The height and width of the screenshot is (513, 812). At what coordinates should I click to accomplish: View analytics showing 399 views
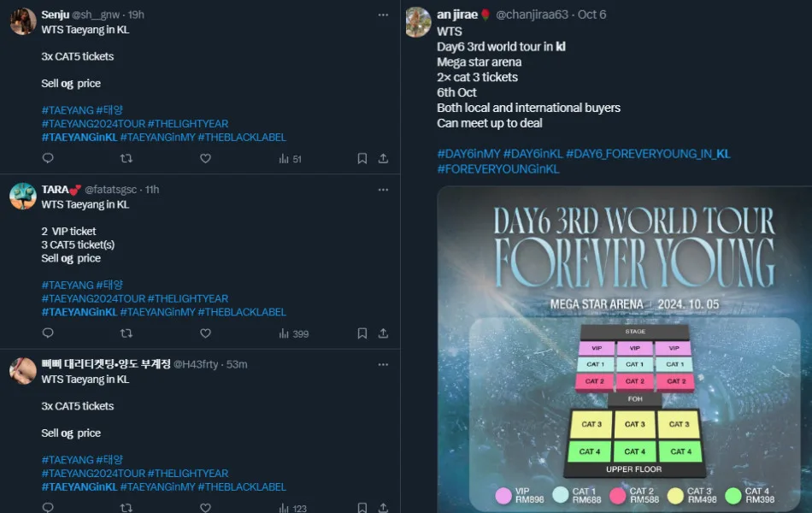(x=294, y=333)
